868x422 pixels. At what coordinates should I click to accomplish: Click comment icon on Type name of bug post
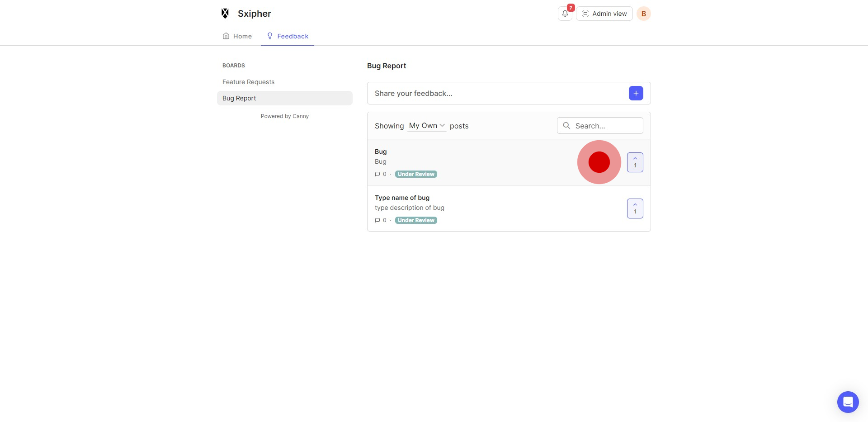377,220
